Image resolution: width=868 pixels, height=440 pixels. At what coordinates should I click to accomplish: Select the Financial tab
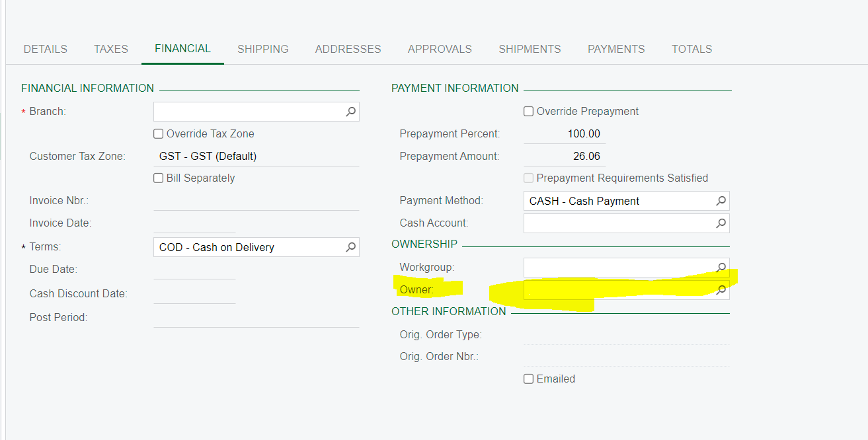coord(182,49)
